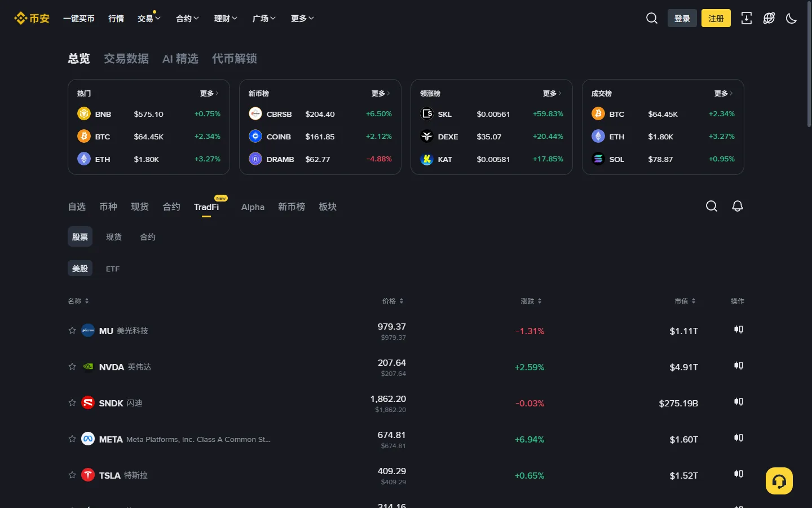The image size is (812, 508).
Task: Favorite NVDA with its star toggle
Action: 72,367
